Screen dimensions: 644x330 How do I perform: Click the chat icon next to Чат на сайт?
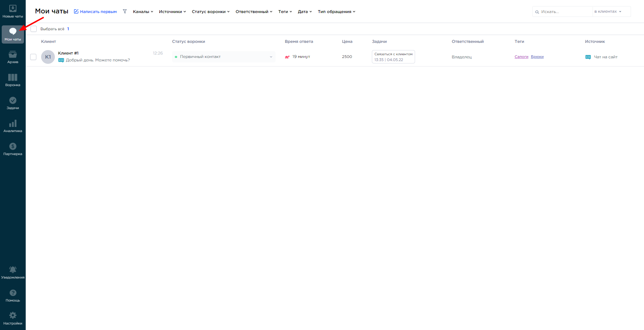[x=588, y=57]
